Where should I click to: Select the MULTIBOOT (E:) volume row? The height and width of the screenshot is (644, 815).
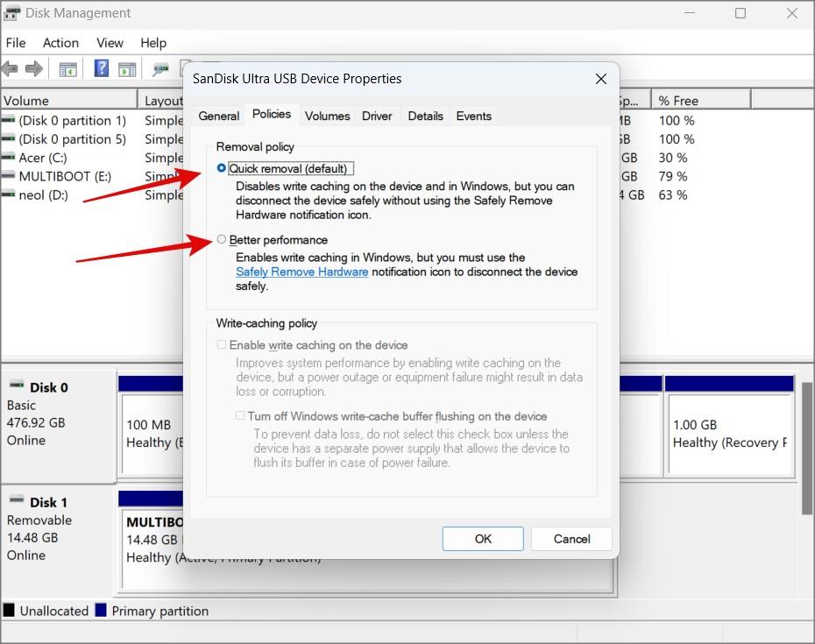91,176
